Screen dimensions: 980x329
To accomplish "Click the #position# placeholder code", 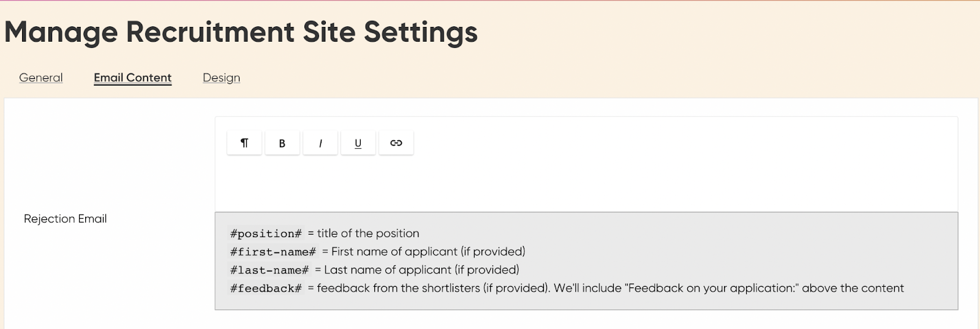I will pos(266,233).
